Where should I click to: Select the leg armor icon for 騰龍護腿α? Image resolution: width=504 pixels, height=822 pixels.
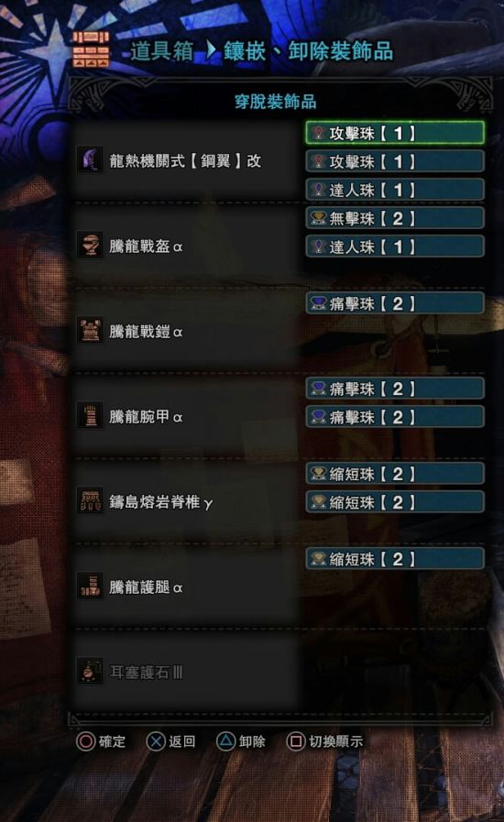(x=90, y=586)
